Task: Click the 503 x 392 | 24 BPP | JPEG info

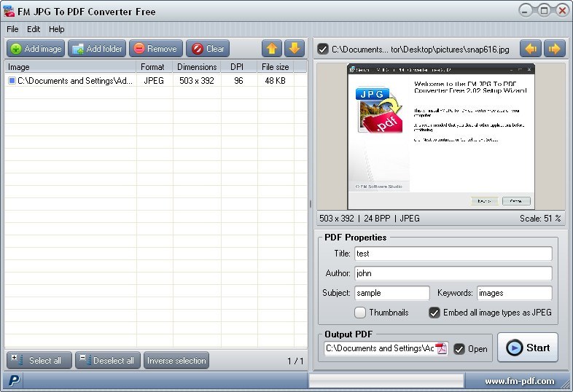Action: pyautogui.click(x=370, y=219)
